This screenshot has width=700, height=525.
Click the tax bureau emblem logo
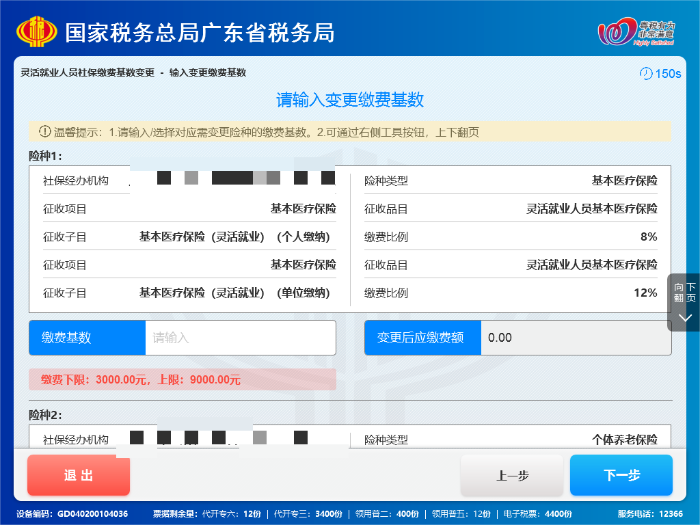tap(37, 31)
